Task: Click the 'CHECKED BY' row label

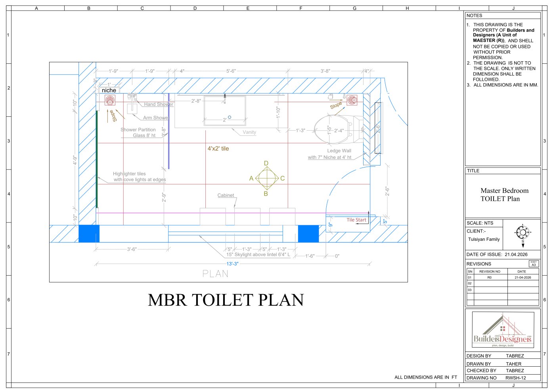Action: click(x=481, y=371)
